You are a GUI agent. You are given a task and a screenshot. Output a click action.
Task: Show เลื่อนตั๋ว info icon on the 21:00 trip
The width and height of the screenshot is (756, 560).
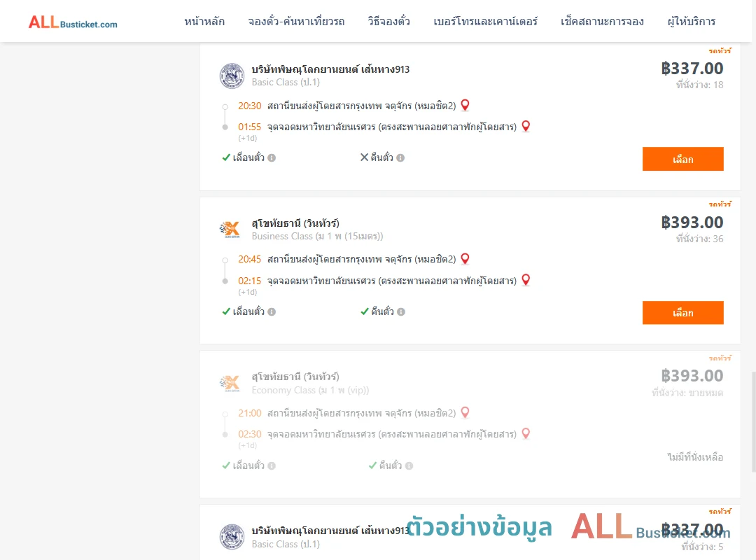tap(272, 466)
